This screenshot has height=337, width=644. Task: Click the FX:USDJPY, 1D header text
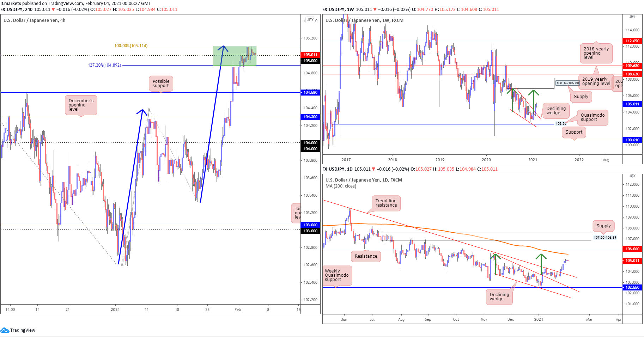pyautogui.click(x=337, y=169)
